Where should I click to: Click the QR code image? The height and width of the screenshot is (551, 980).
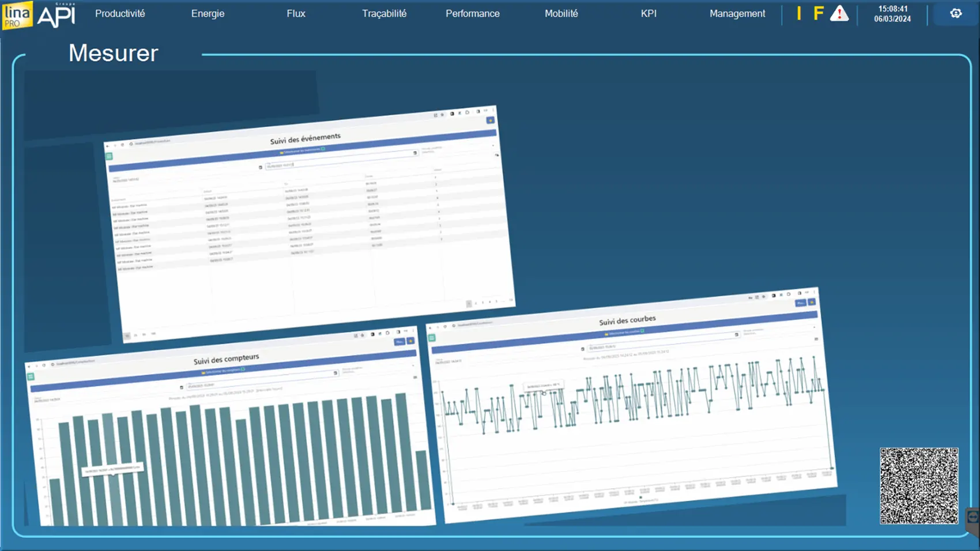coord(919,486)
